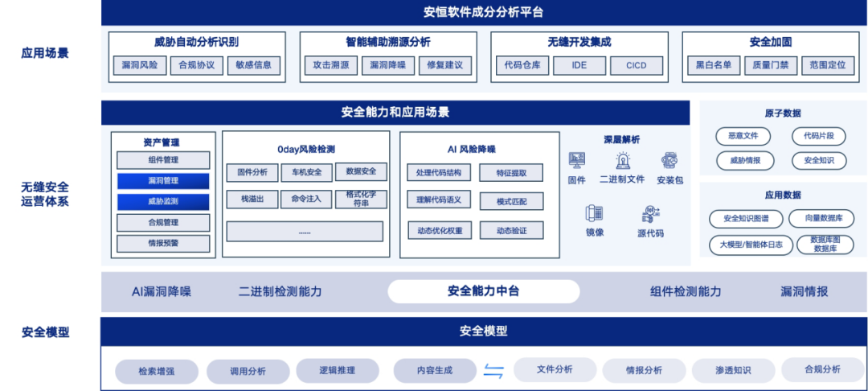Expand the ellipsis box in 0day风险检测
The width and height of the screenshot is (868, 391).
pos(305,232)
